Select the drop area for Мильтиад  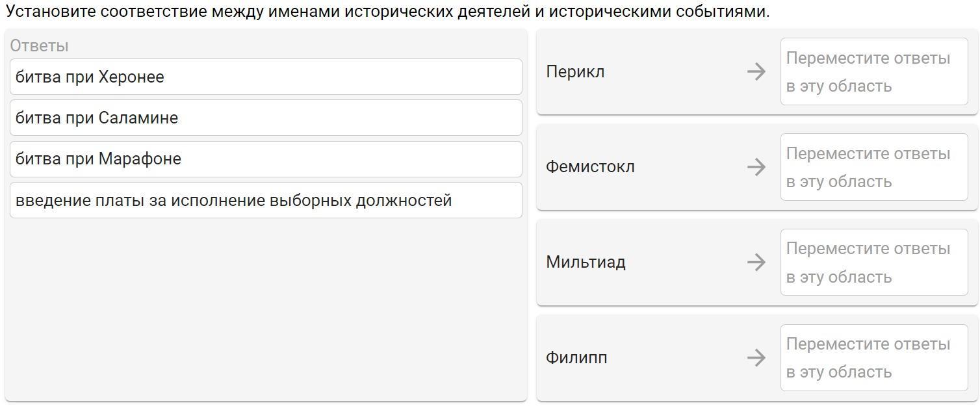tap(873, 263)
